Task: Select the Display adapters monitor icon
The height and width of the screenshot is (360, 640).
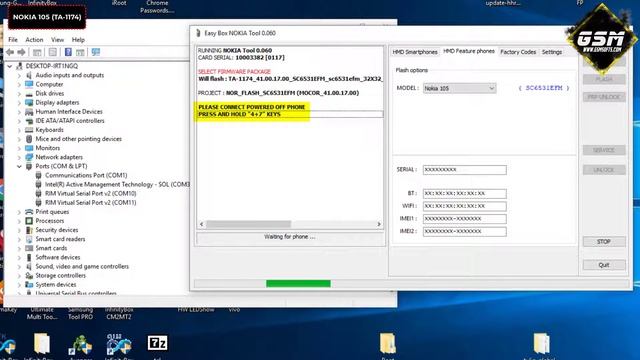Action: coord(29,102)
